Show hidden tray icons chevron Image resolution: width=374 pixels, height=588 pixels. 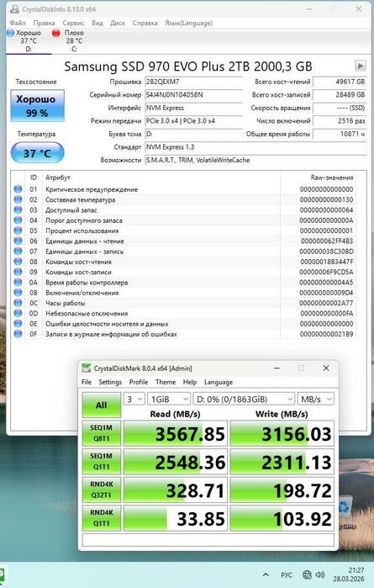266,575
